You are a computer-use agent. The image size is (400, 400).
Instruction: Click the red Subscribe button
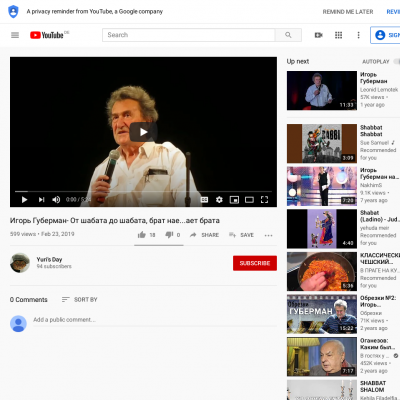point(255,263)
